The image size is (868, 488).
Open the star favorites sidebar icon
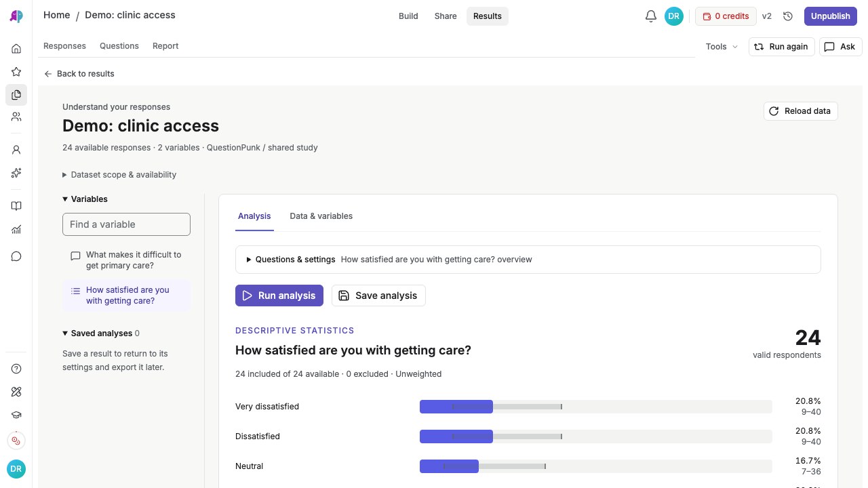(x=16, y=72)
